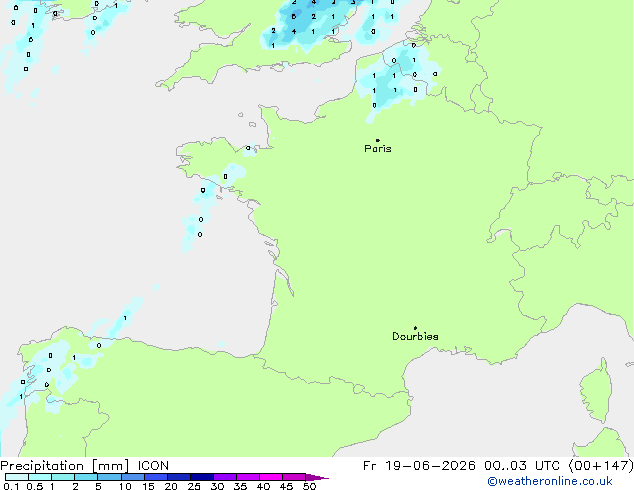Select the 40–45 mm magenta legend swatch
The width and height of the screenshot is (634, 490).
click(271, 477)
